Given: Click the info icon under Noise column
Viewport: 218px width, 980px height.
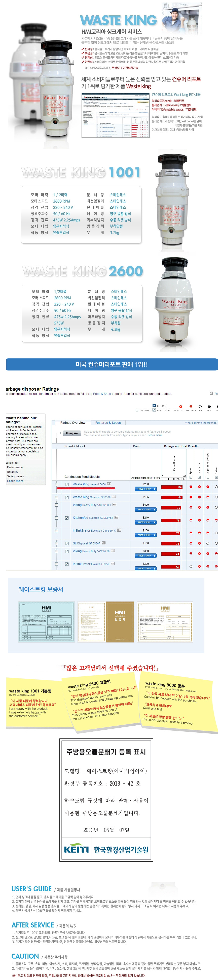Looking at the screenshot, I should coord(216,477).
